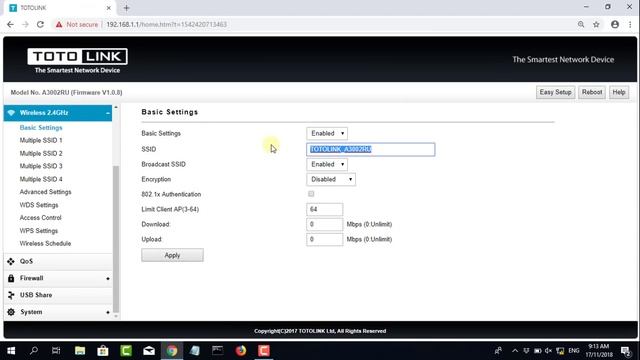Click the browser back arrow
Image resolution: width=640 pixels, height=360 pixels.
coord(10,24)
